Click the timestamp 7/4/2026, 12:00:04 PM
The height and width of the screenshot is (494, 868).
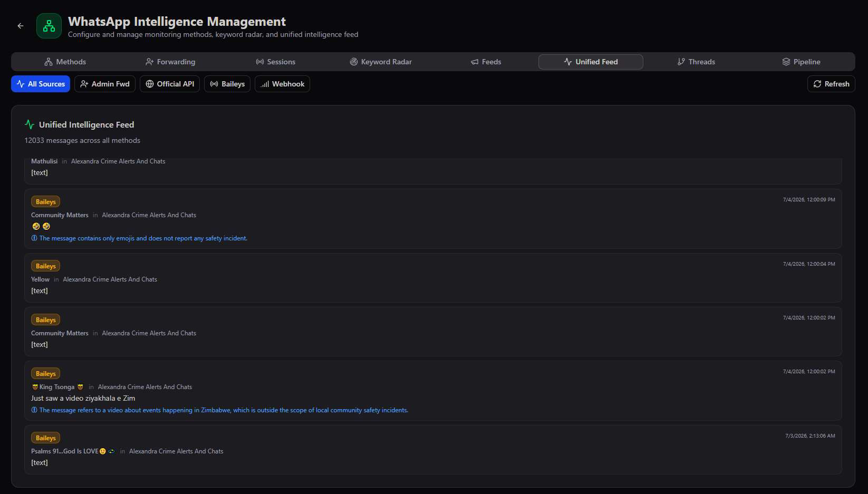[x=809, y=264]
